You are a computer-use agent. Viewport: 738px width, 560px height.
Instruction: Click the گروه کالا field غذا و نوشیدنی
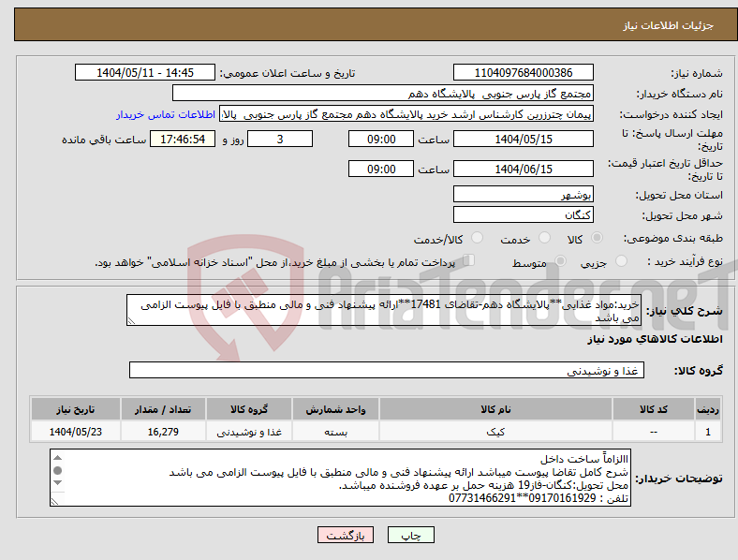[x=387, y=370]
